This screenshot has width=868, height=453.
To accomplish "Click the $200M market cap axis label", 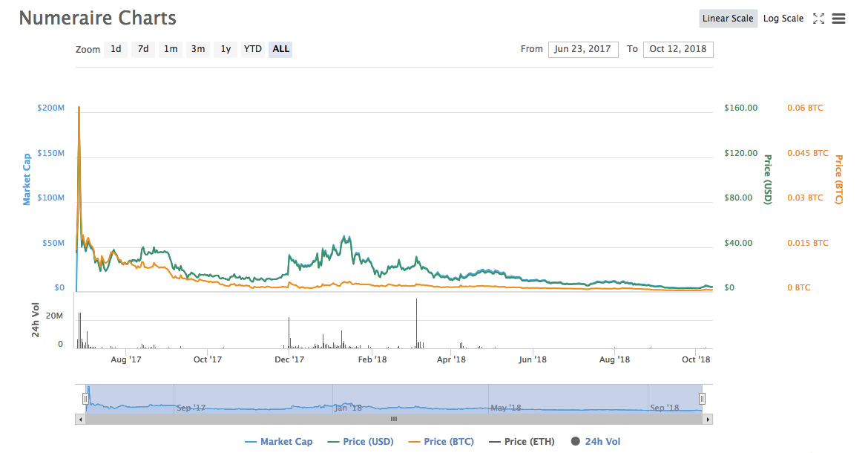I will (51, 108).
